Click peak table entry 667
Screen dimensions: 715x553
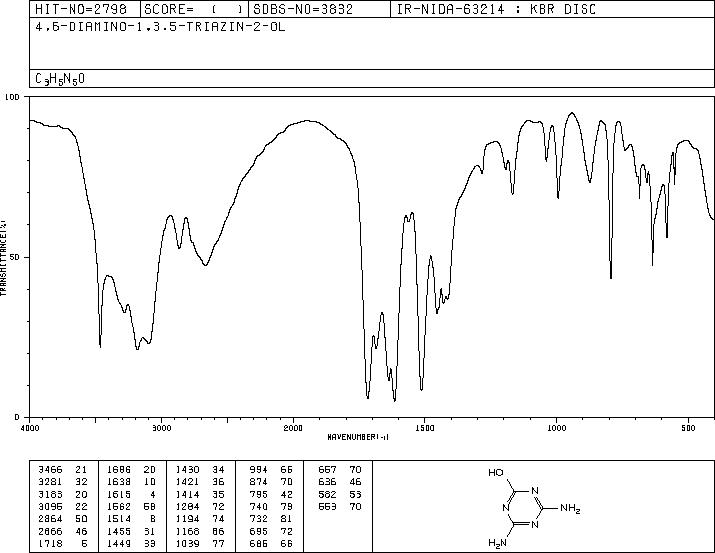click(x=327, y=469)
